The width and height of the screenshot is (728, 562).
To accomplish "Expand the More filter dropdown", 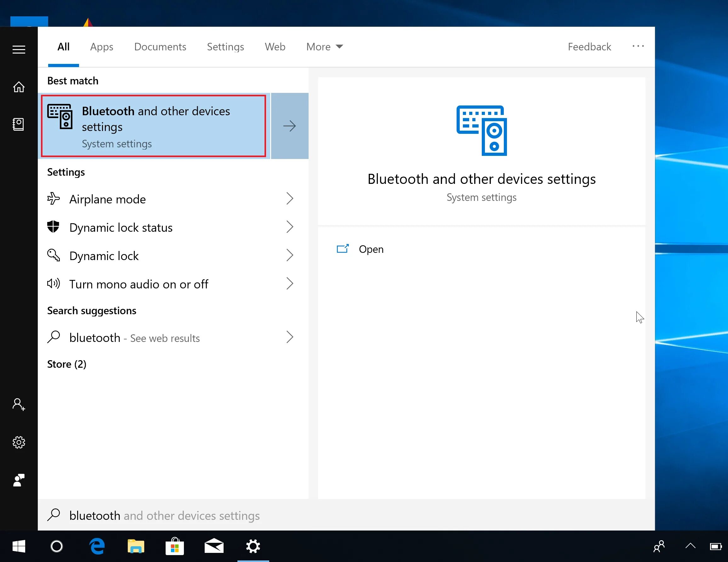I will click(324, 47).
